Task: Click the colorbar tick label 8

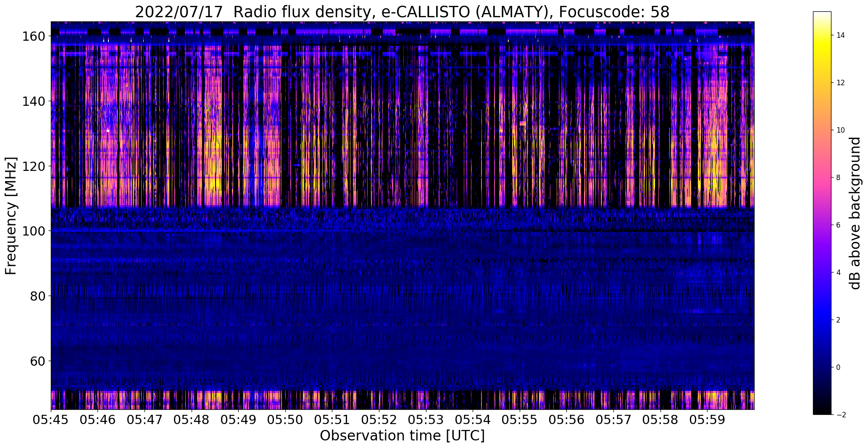Action: click(839, 178)
